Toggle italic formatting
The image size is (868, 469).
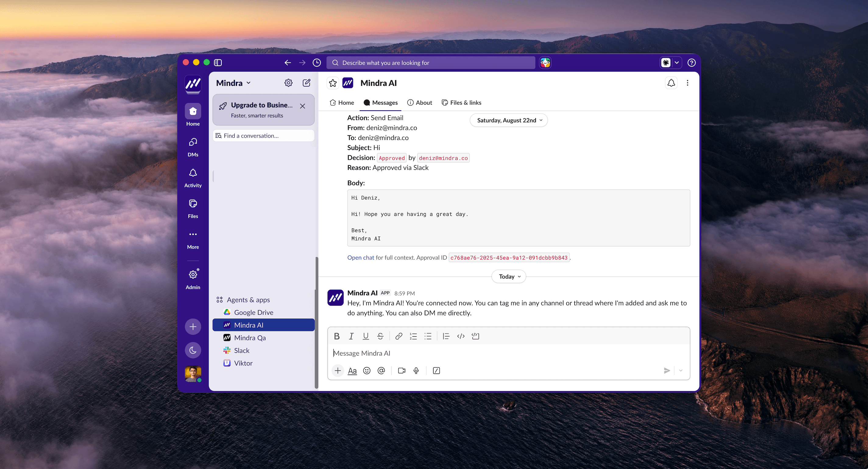pos(351,336)
